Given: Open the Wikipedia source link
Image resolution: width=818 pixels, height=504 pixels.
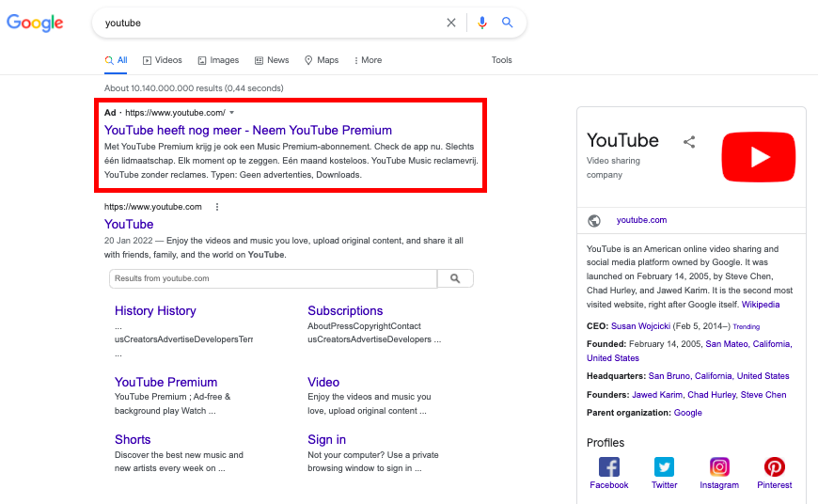Looking at the screenshot, I should [761, 305].
